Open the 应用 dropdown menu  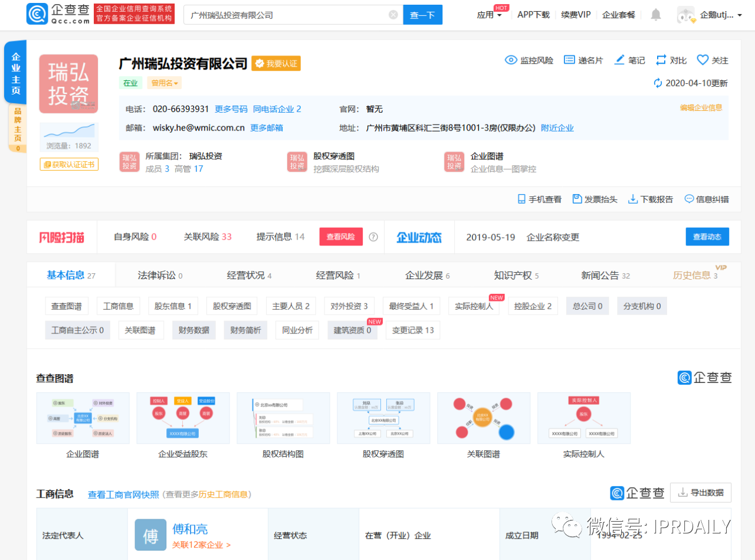(x=490, y=15)
